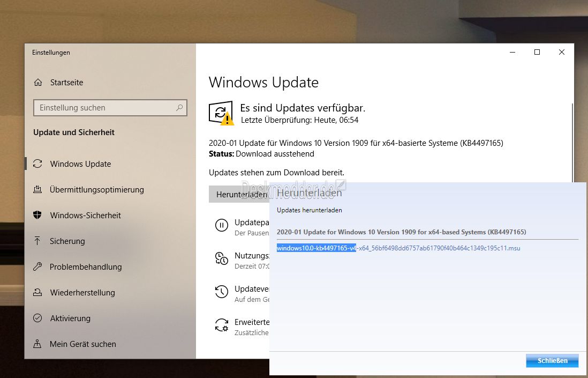Click the Einstellungen window title
This screenshot has height=378, width=588.
tap(51, 53)
